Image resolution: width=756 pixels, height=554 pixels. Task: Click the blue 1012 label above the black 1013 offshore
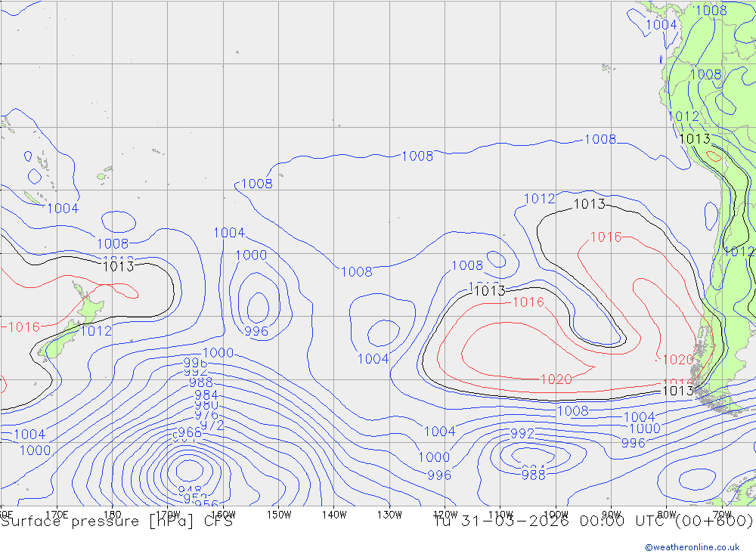pyautogui.click(x=539, y=199)
